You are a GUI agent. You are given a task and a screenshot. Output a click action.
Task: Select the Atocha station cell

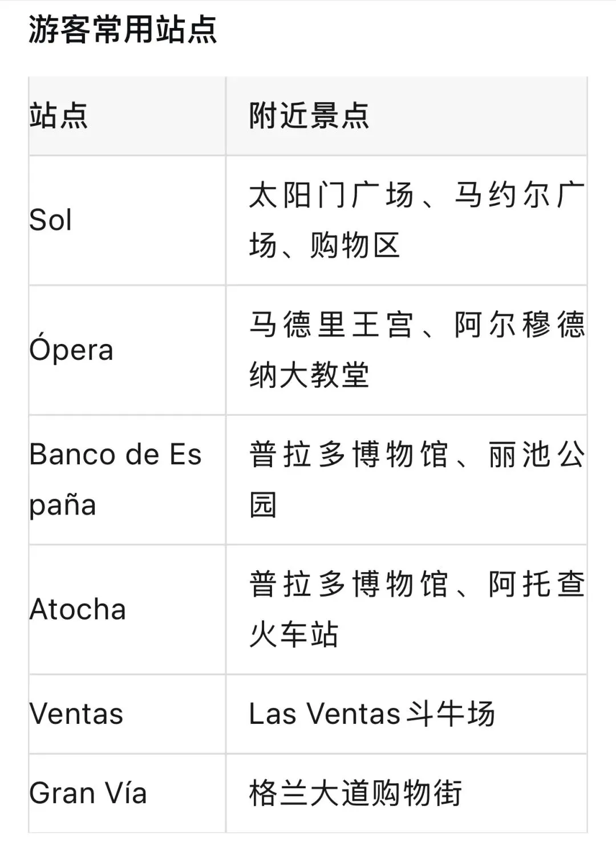[127, 609]
